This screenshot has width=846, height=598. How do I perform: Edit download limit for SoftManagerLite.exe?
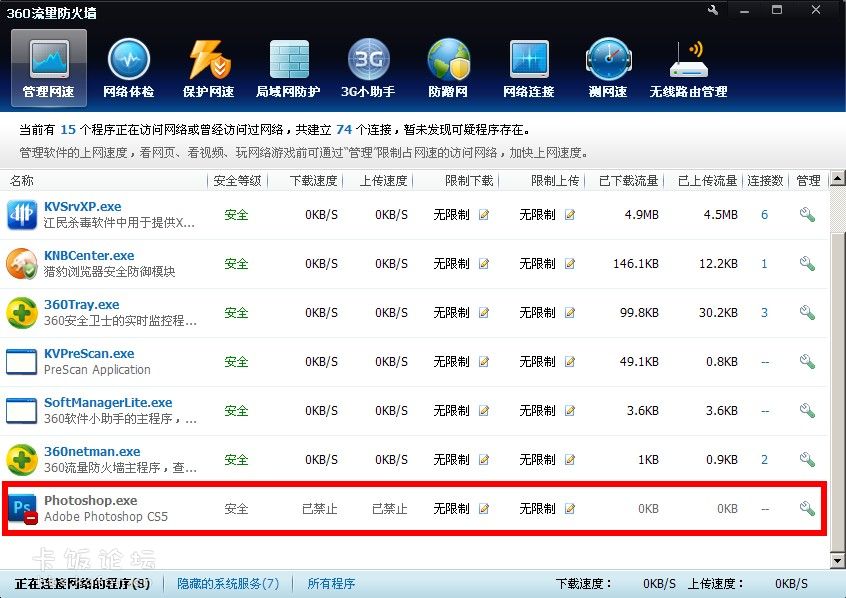pyautogui.click(x=484, y=411)
